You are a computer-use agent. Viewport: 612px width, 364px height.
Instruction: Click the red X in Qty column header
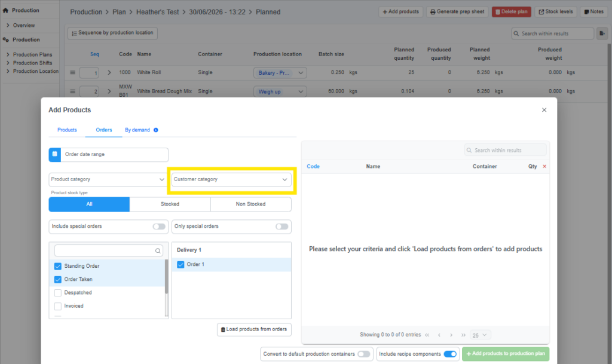[x=544, y=167]
